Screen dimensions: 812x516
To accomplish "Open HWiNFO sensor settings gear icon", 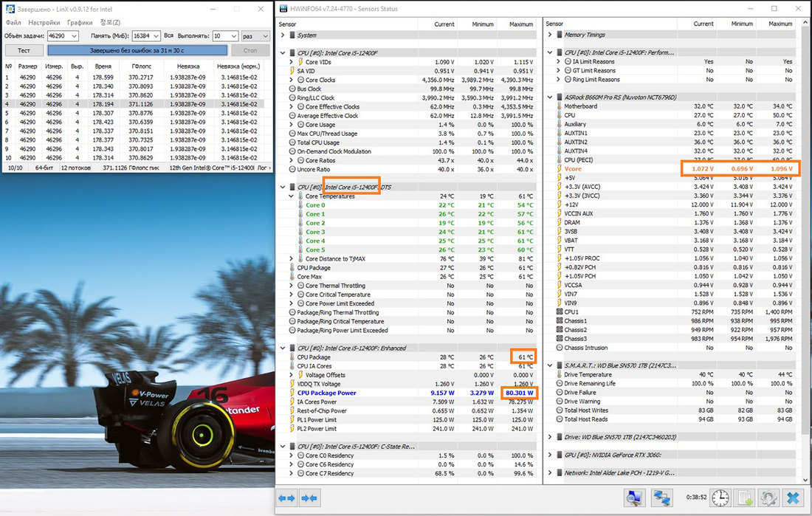I will [768, 498].
